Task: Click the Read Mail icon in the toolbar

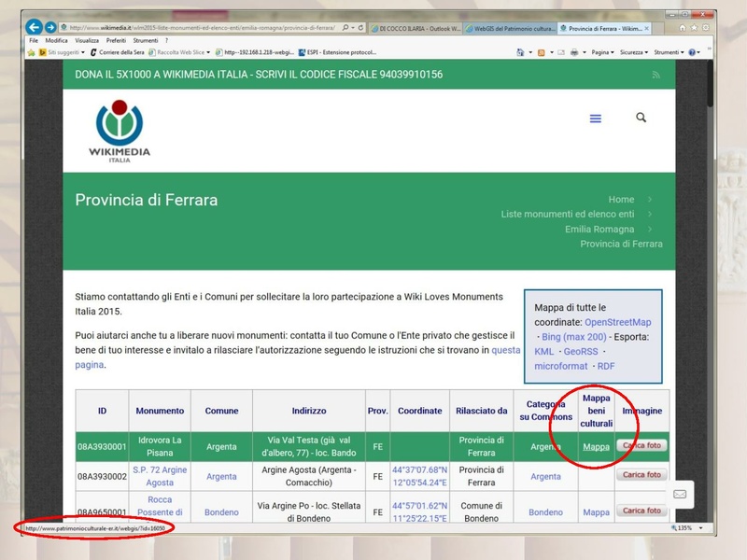Action: tap(561, 51)
